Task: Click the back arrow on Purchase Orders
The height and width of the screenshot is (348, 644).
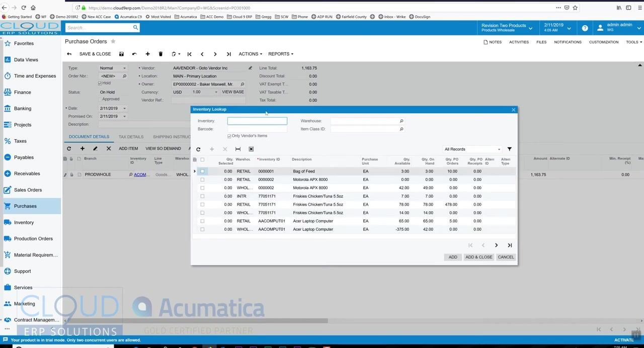Action: 69,54
